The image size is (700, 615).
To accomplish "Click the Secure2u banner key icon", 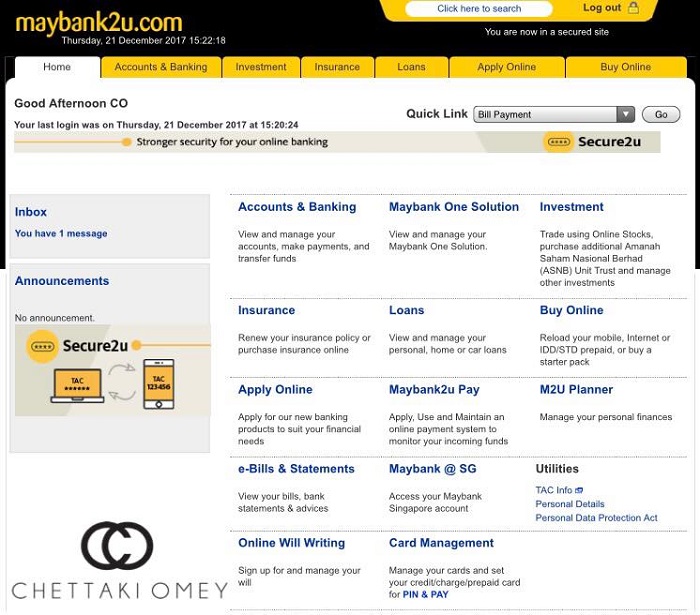I will click(558, 142).
